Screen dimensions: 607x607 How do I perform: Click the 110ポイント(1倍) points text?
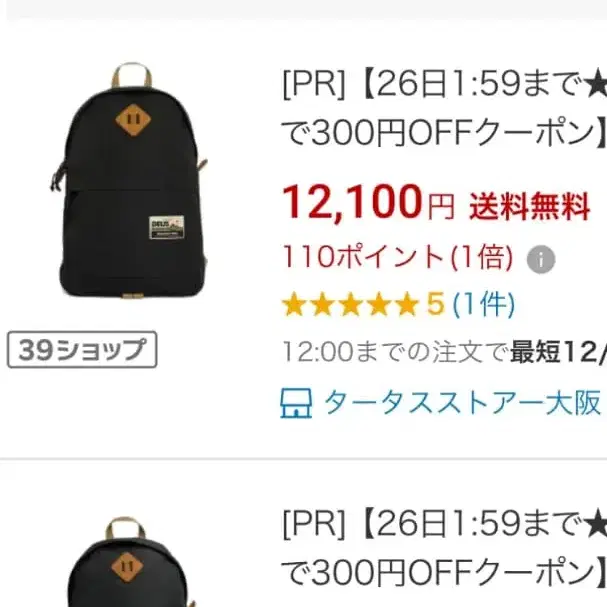398,257
